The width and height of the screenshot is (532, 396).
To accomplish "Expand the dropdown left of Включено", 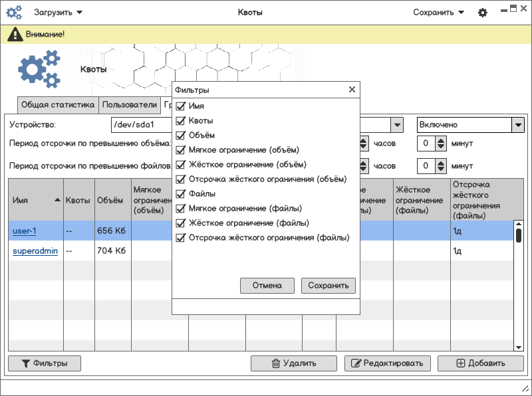I will click(397, 125).
